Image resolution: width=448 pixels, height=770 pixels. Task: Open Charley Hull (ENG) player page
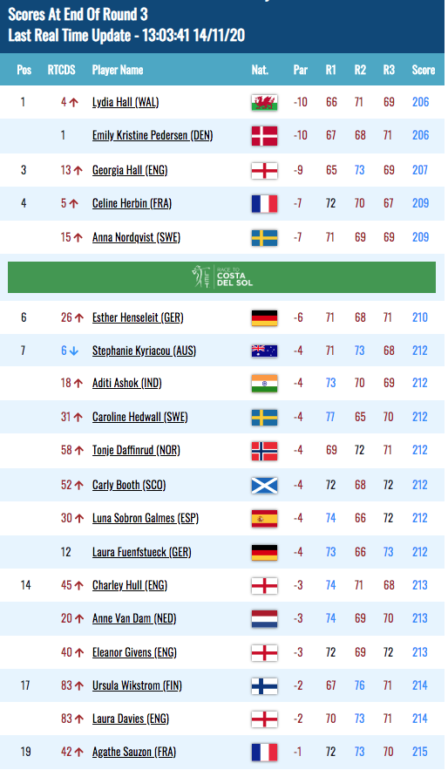(x=130, y=585)
